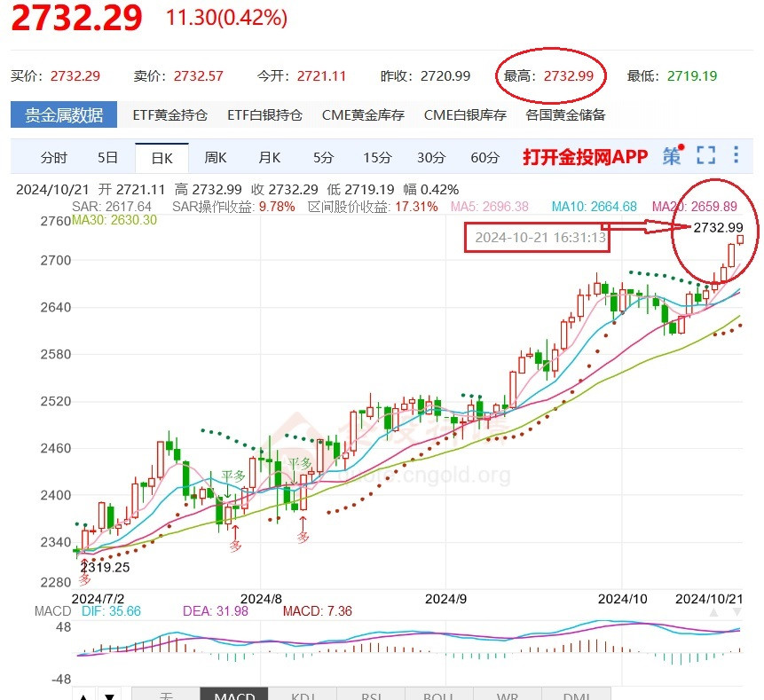The width and height of the screenshot is (764, 700).
Task: Click the 2024/8 date axis label
Action: pyautogui.click(x=261, y=599)
